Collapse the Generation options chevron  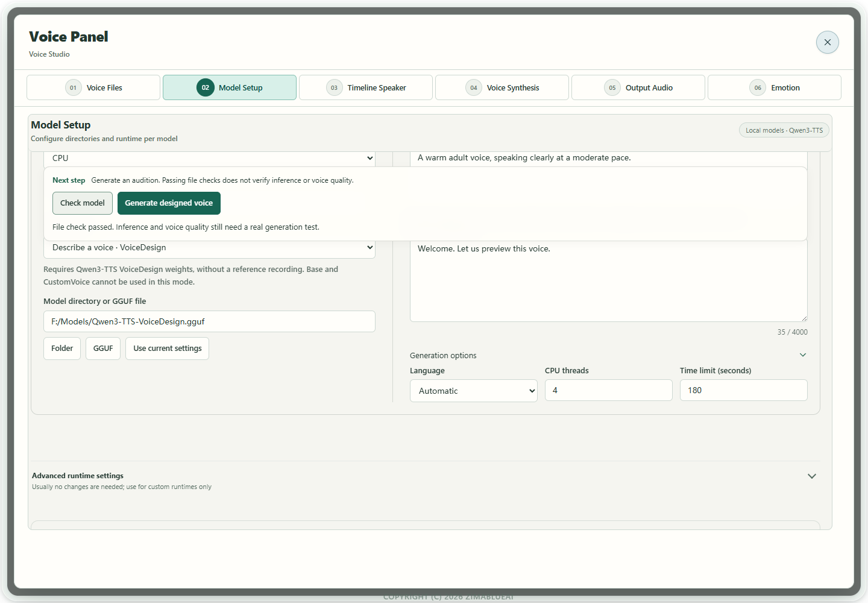coord(803,355)
